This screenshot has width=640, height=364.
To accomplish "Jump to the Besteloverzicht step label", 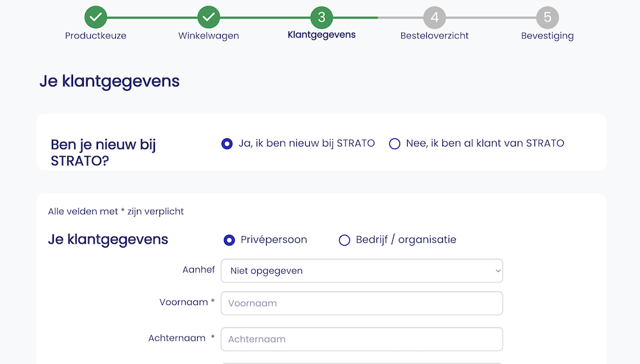I will [435, 36].
